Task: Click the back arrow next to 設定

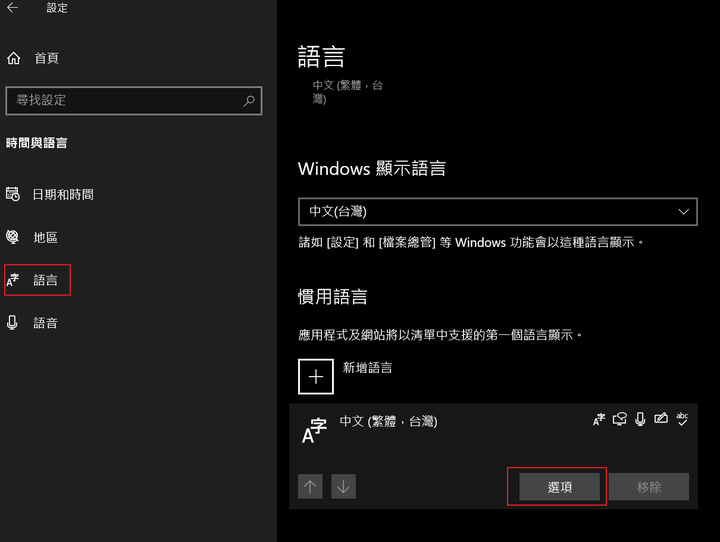Action: pyautogui.click(x=13, y=7)
